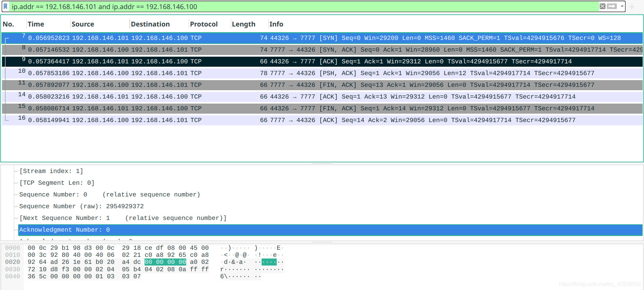Select packet 8 with SYN, ACK flags
Viewport: 644px width, 290px height.
click(x=322, y=50)
